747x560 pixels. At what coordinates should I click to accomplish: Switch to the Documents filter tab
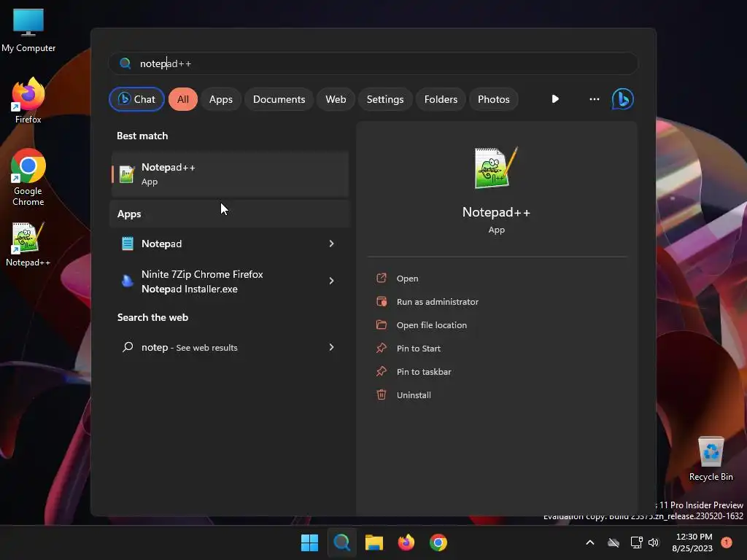pos(279,99)
